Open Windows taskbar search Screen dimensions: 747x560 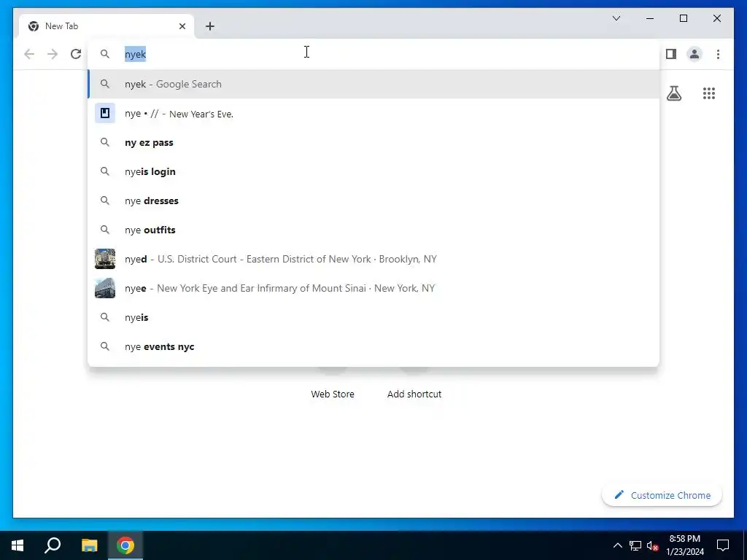pos(53,545)
